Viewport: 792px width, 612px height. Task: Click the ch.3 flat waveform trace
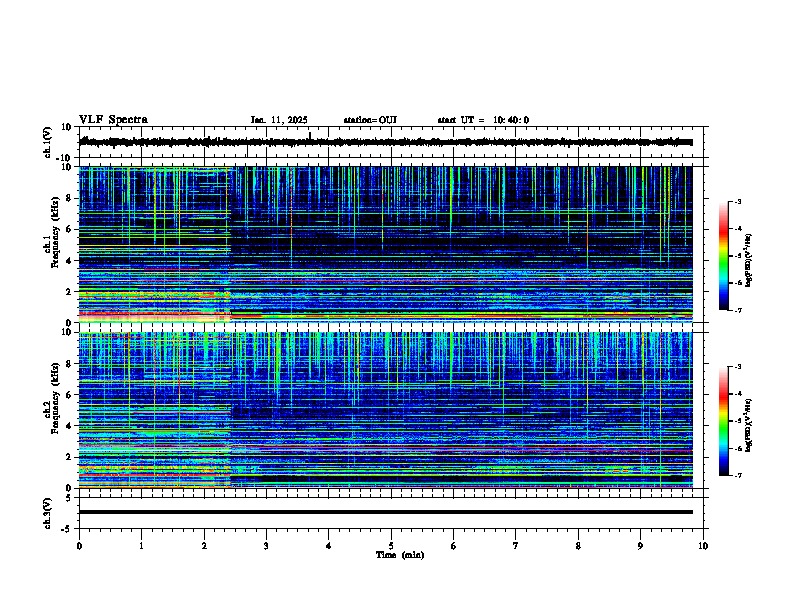click(386, 512)
